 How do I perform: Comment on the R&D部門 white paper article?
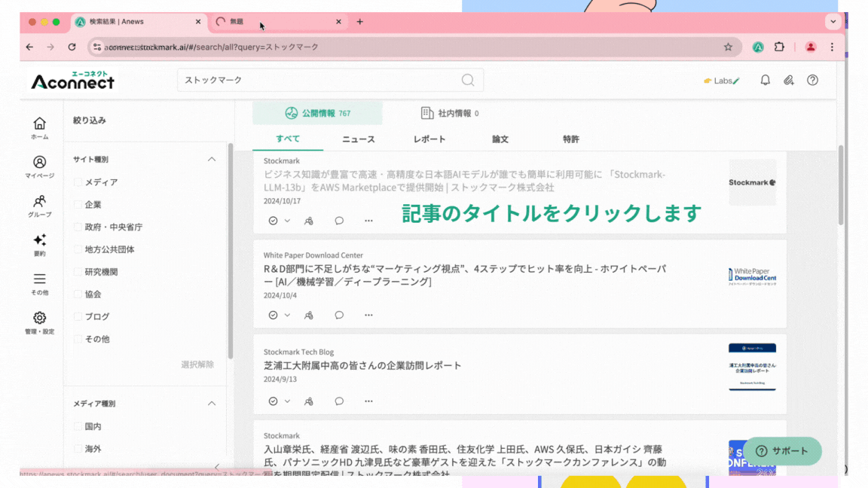339,315
